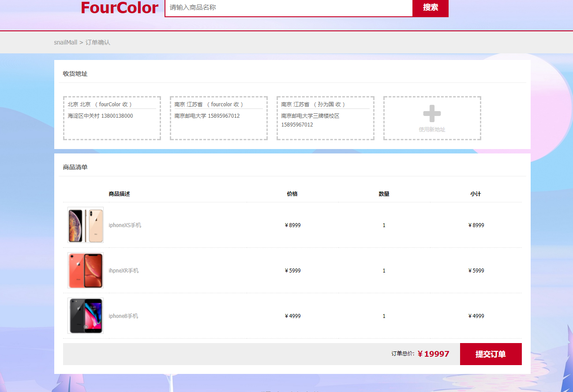Click the quantity 1 in iphone8 row
This screenshot has height=392, width=573.
[384, 316]
